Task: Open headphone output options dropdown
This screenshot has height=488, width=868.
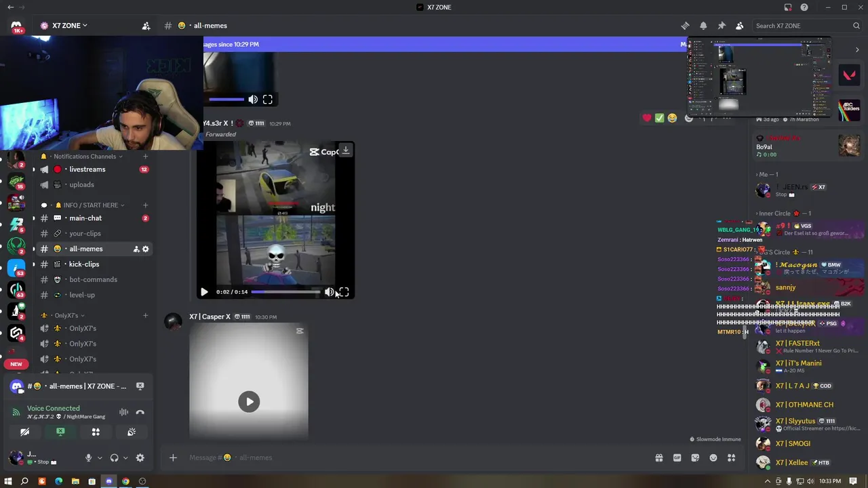Action: pos(125,458)
